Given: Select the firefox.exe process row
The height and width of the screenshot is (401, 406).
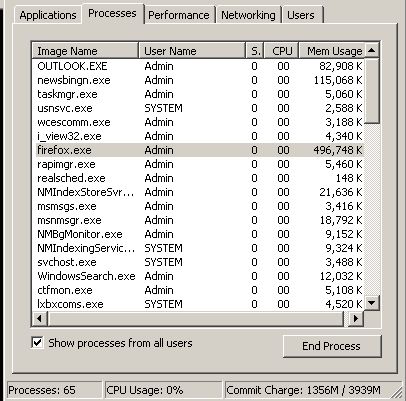Looking at the screenshot, I should 199,150.
